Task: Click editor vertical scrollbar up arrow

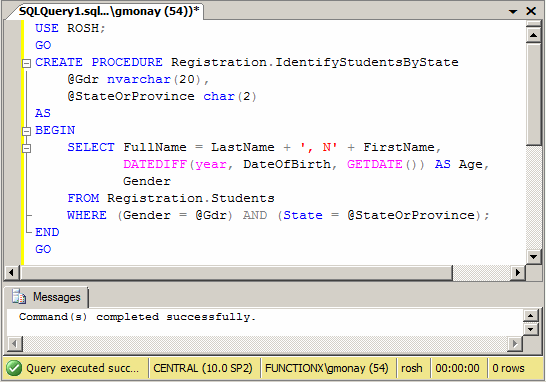Action: click(x=533, y=35)
